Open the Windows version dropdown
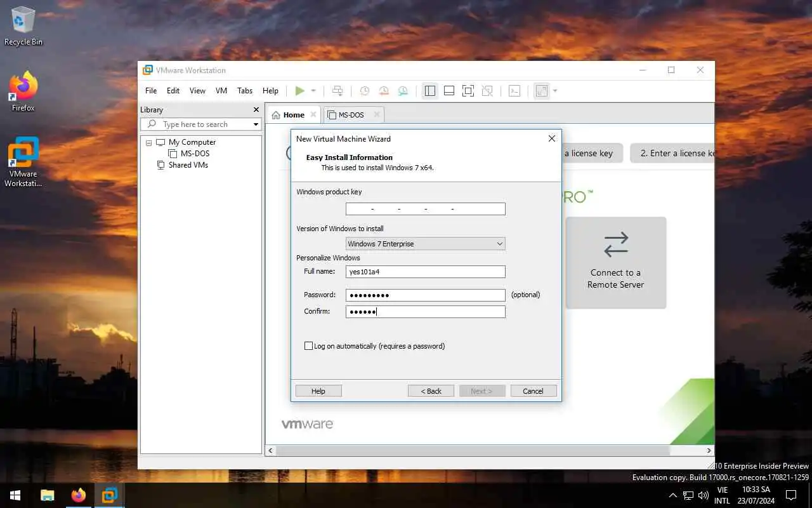 426,244
